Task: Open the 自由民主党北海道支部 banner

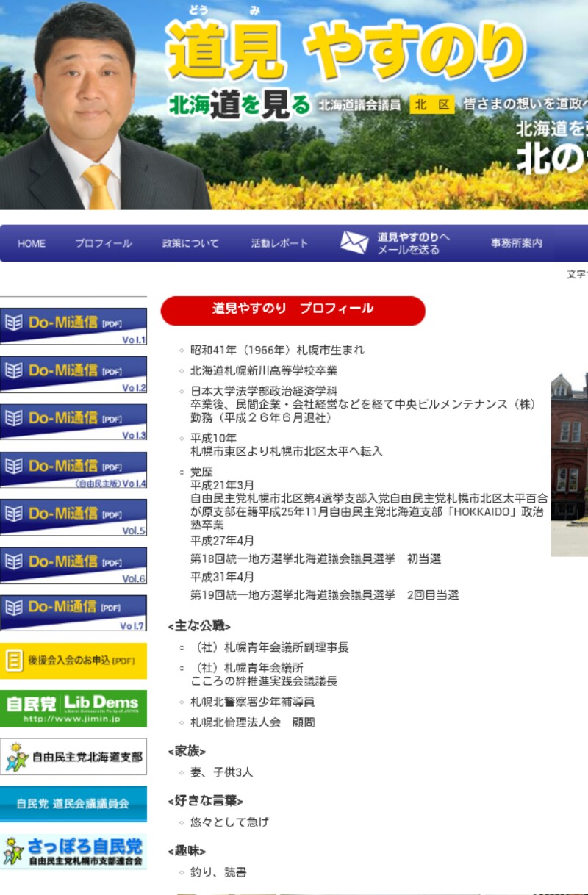Action: [73, 756]
